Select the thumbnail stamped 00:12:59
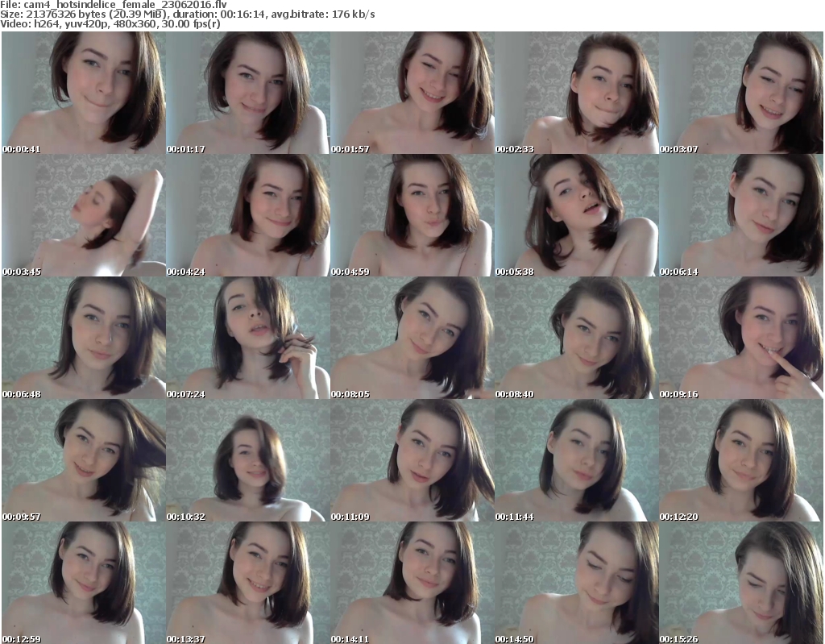This screenshot has width=825, height=644. point(84,583)
